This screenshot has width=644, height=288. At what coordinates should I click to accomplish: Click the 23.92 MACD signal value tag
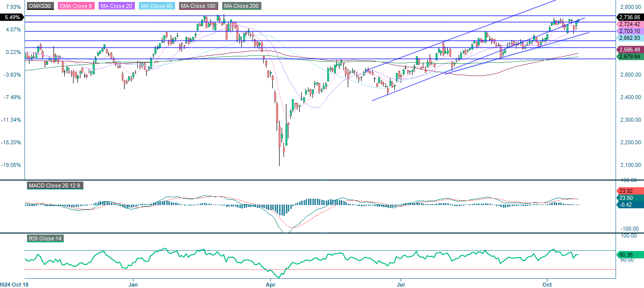pos(629,191)
